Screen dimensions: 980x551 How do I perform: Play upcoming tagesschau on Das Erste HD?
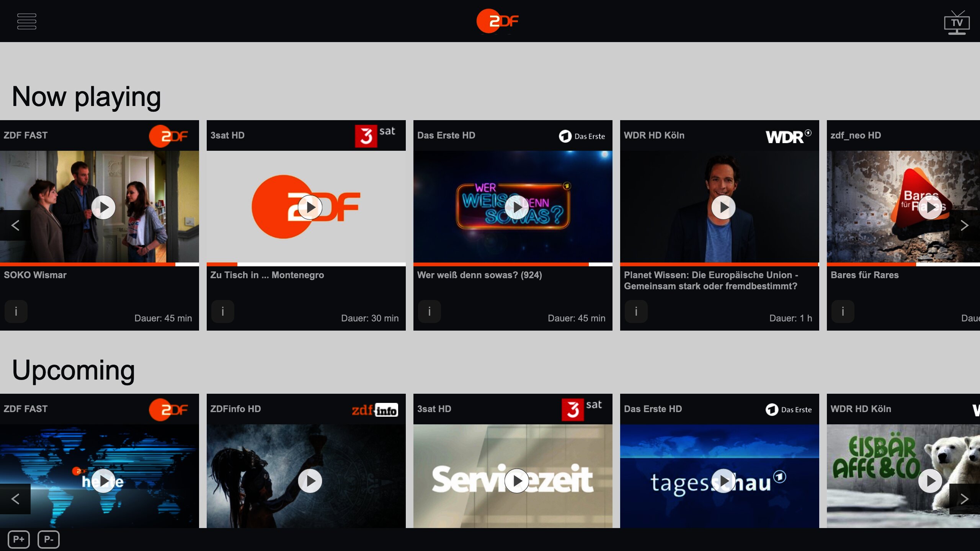click(x=723, y=481)
